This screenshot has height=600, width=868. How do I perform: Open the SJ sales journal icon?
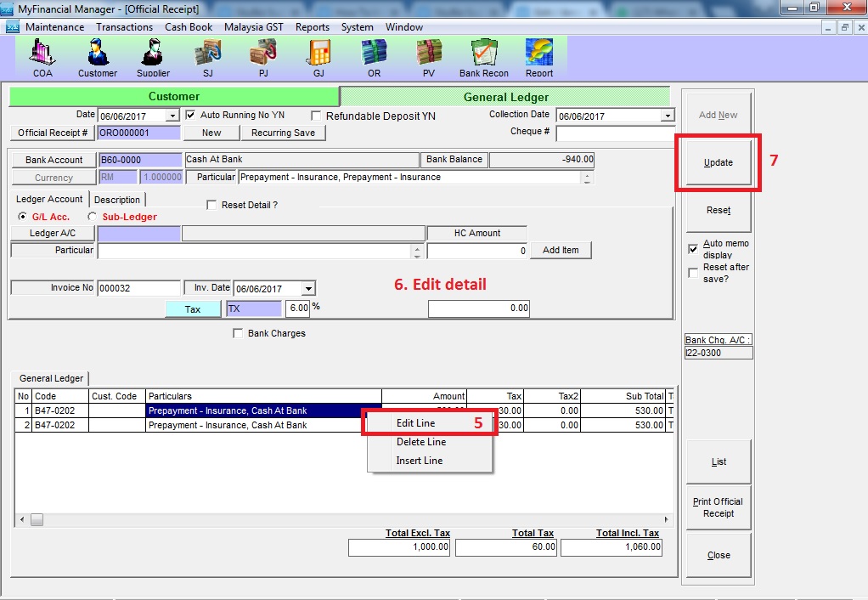pyautogui.click(x=208, y=56)
